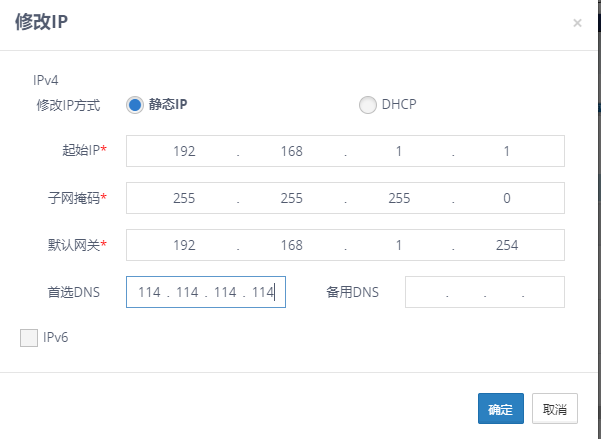Screen dimensions: 601x439
Task: Close the 修改IP dialog
Action: (x=577, y=23)
